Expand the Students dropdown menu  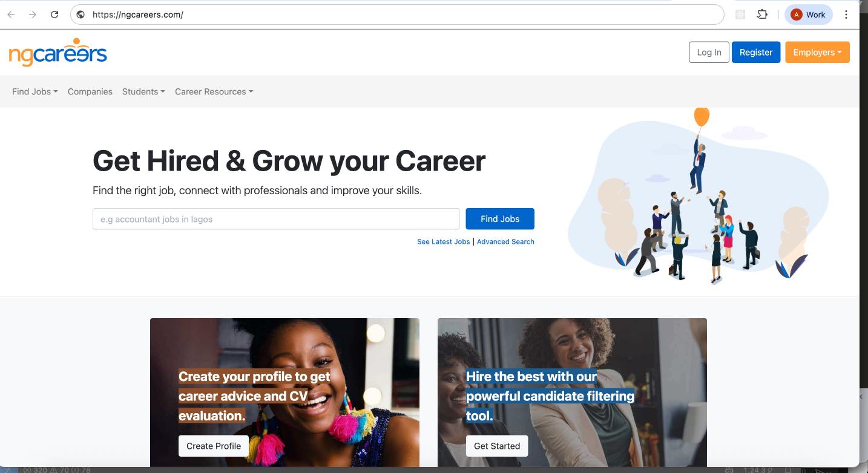(143, 91)
